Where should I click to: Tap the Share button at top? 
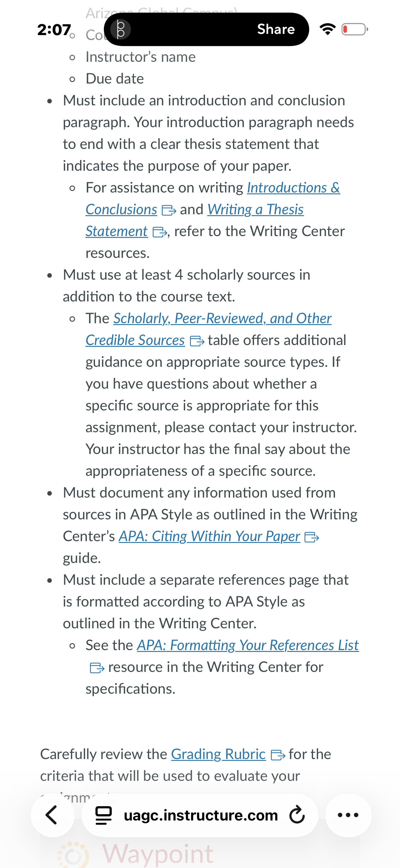click(276, 29)
